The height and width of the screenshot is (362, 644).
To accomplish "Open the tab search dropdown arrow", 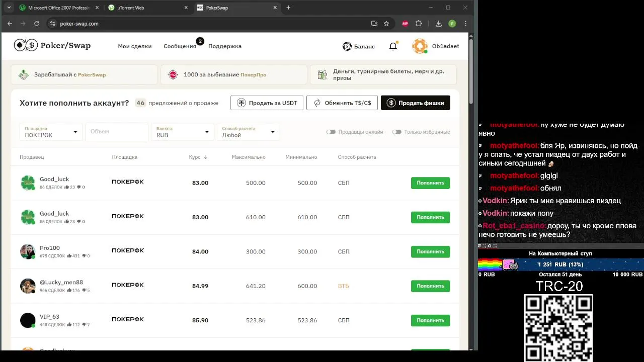I will (x=9, y=8).
